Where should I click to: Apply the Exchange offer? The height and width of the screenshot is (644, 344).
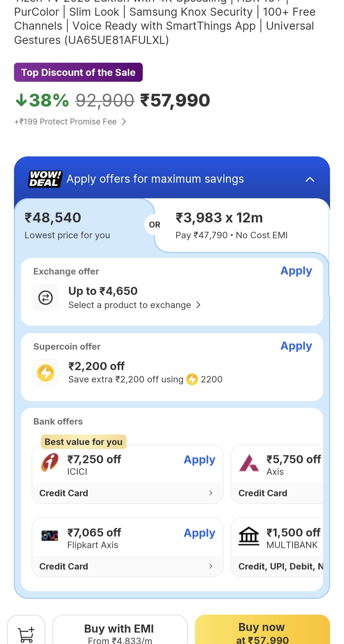(296, 271)
